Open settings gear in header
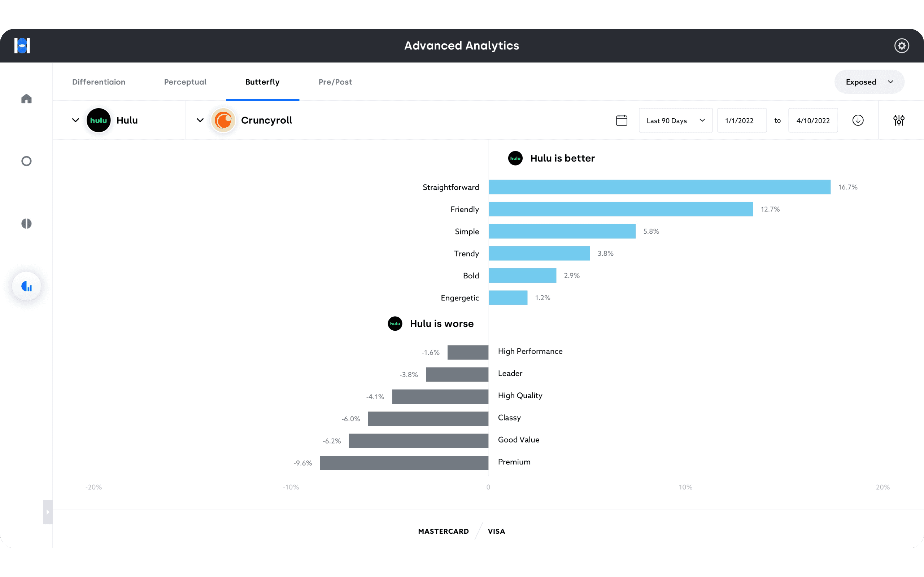 click(902, 46)
